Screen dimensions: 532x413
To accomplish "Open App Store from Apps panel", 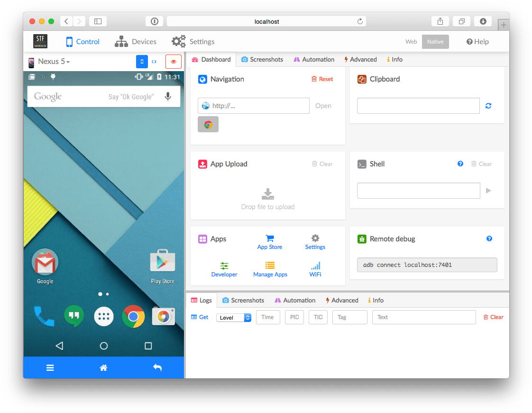I will tap(270, 242).
